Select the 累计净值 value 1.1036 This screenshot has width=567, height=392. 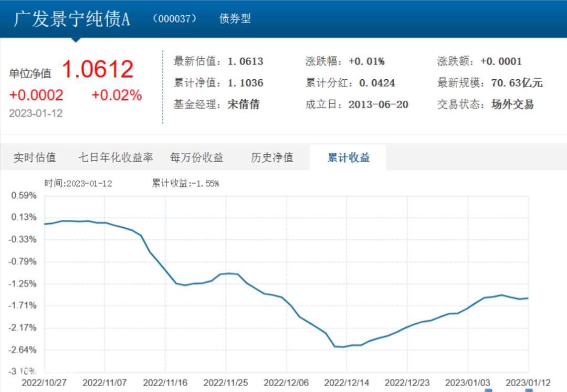coord(245,83)
